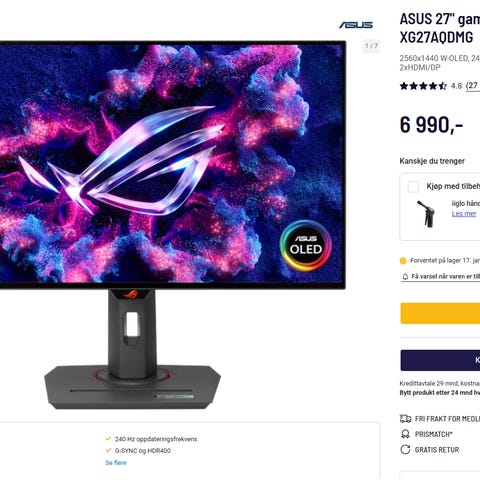480x480 pixels.
Task: Click the yellow add-to-cart button
Action: click(440, 313)
